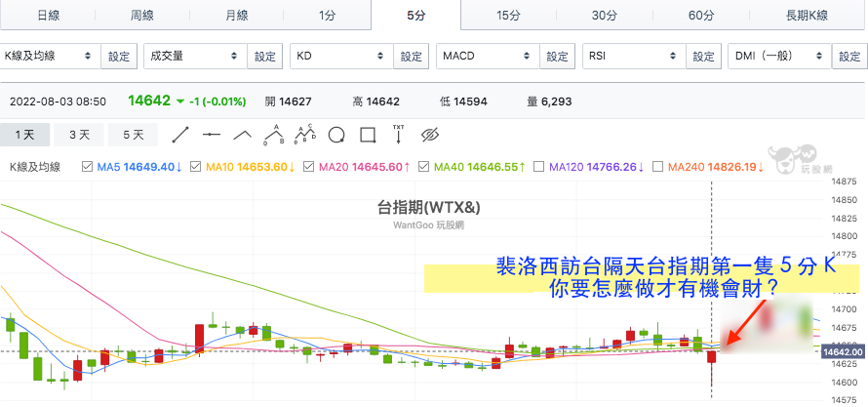Switch to the 日線 daily chart tab
This screenshot has width=868, height=407.
(x=48, y=16)
